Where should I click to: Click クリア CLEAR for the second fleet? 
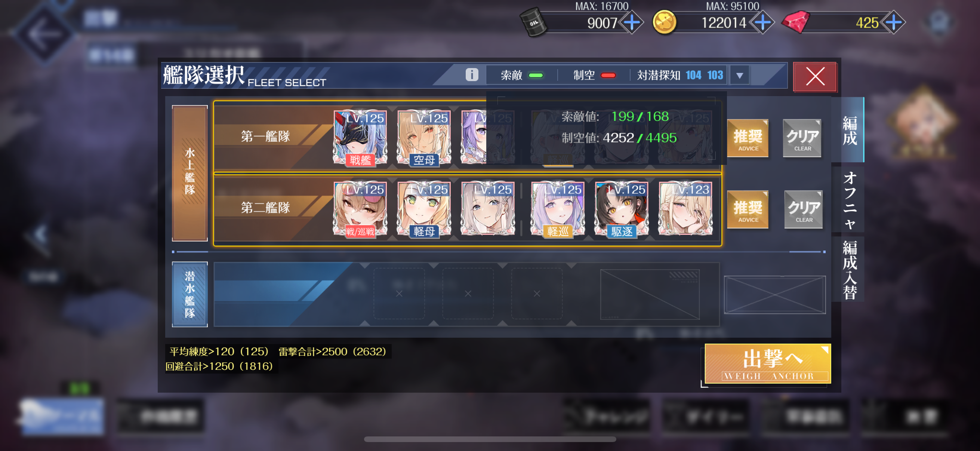point(804,210)
